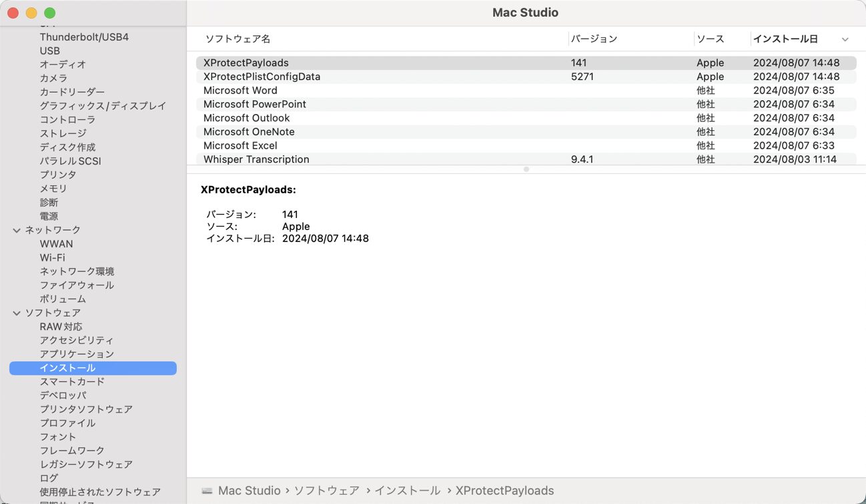866x504 pixels.
Task: Open 使用停止されたソフトウェア sidebar item
Action: tap(100, 492)
